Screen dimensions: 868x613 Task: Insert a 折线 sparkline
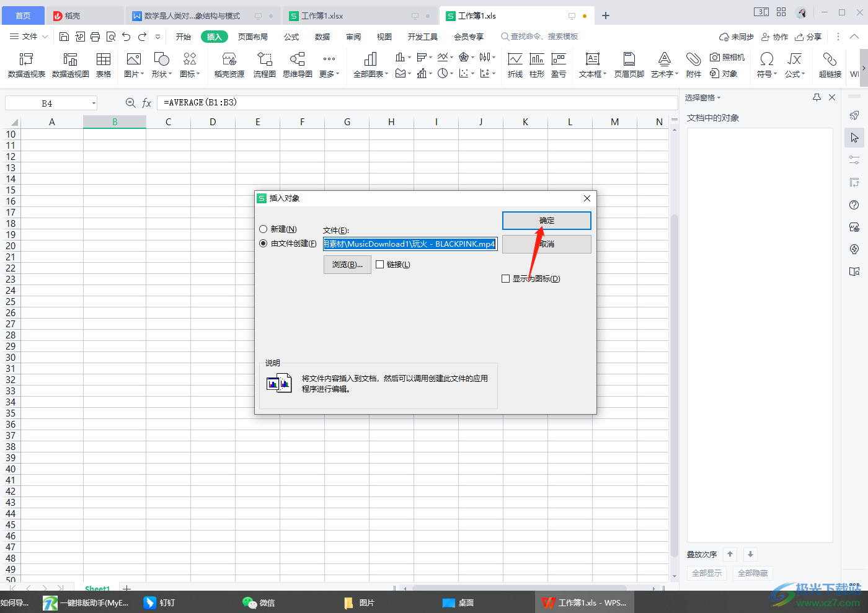(x=515, y=65)
